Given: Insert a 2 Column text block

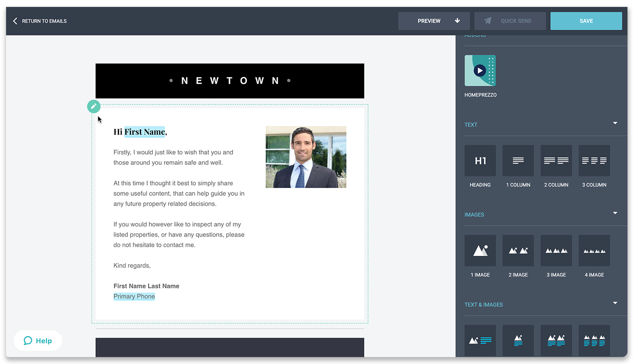Looking at the screenshot, I should (556, 160).
